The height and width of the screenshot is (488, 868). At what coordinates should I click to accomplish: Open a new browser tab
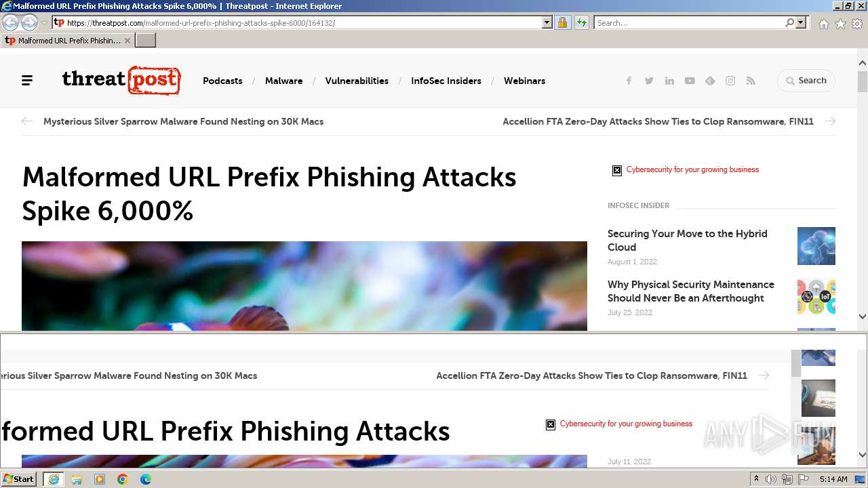(x=146, y=41)
